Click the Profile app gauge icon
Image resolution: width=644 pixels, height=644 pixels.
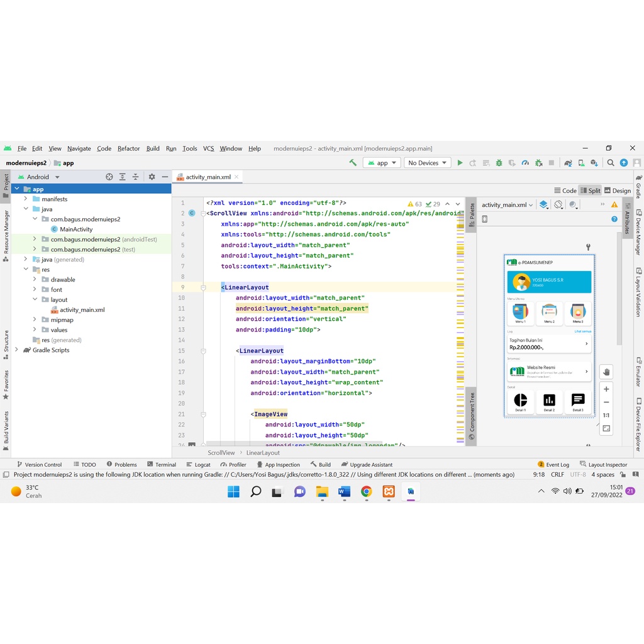(x=525, y=163)
